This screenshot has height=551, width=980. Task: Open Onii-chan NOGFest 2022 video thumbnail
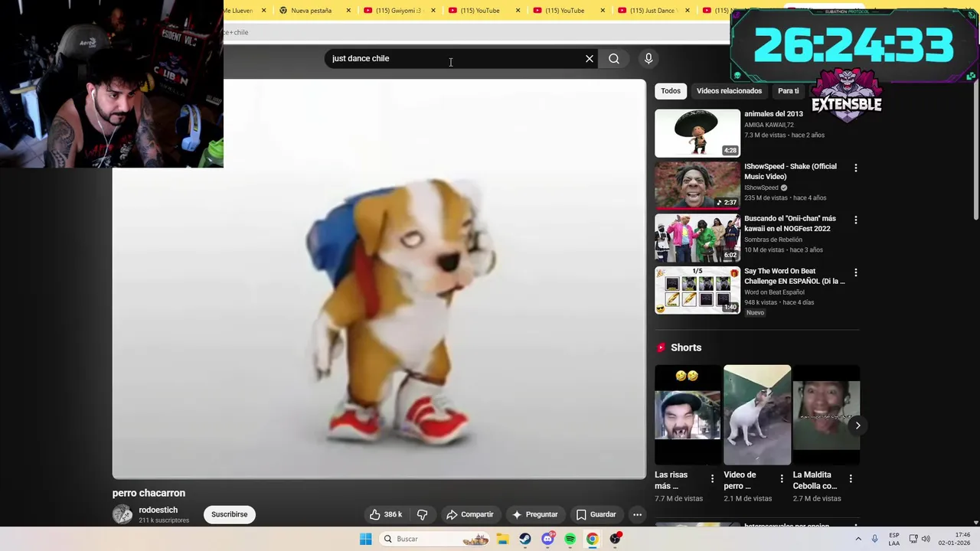point(697,237)
